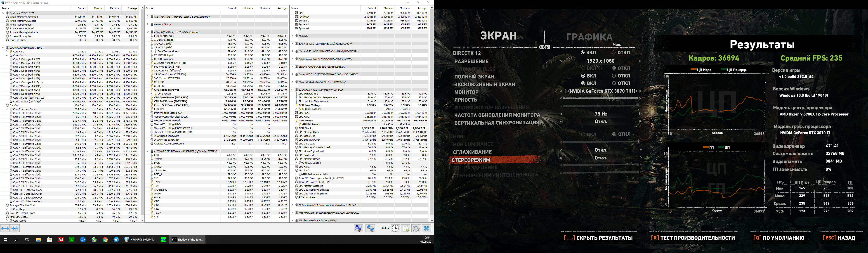Click right arrow next to resolution 1920 x 1080
This screenshot has height=253, width=868.
click(x=640, y=61)
